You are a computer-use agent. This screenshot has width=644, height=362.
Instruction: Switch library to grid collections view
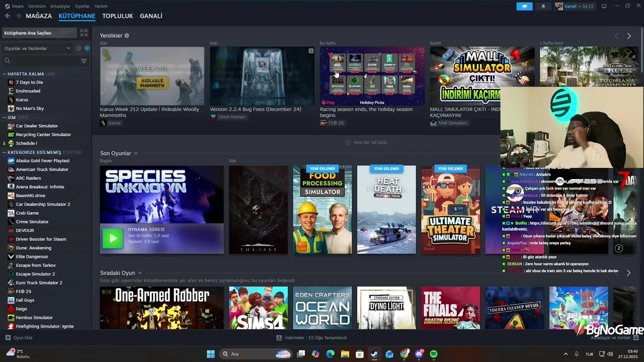click(x=84, y=33)
